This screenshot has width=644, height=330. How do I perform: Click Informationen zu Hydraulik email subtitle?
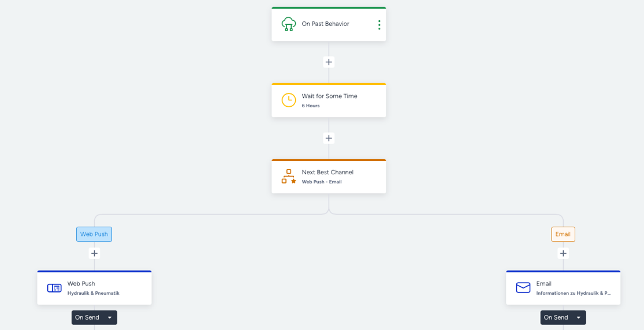(573, 293)
